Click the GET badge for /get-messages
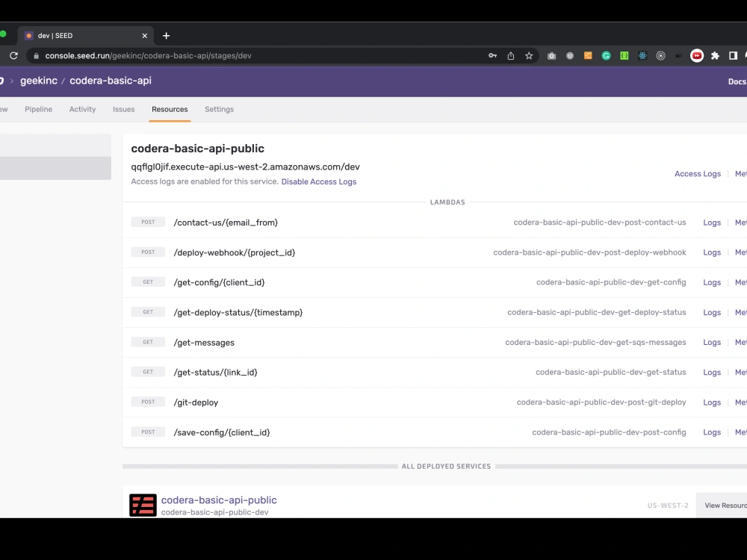 [x=148, y=342]
